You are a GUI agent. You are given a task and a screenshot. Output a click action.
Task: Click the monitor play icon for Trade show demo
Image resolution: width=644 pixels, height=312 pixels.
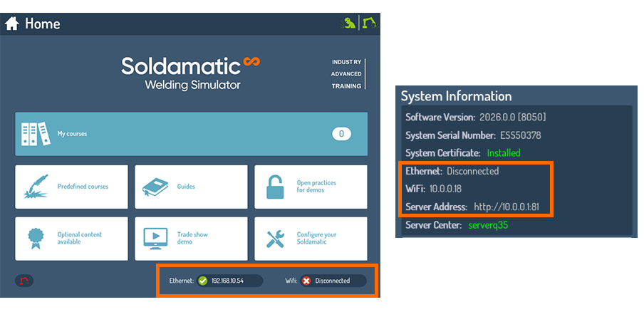[x=156, y=238]
